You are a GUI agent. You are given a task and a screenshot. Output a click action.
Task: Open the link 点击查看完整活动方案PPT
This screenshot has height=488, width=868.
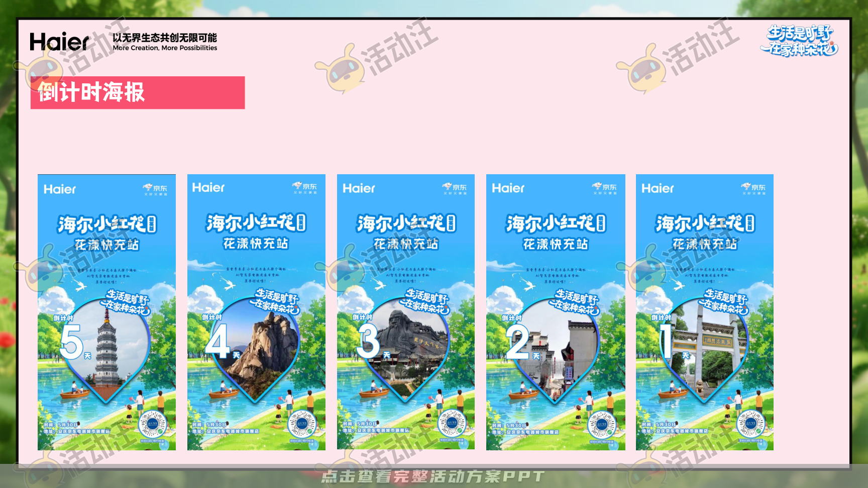(432, 476)
